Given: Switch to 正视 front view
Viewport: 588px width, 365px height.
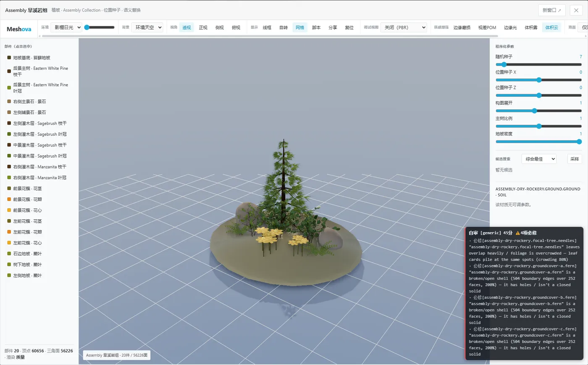Looking at the screenshot, I should point(203,27).
